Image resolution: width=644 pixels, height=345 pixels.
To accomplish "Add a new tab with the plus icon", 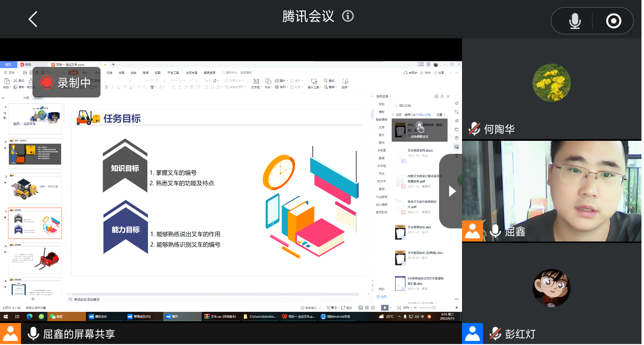I will click(113, 64).
